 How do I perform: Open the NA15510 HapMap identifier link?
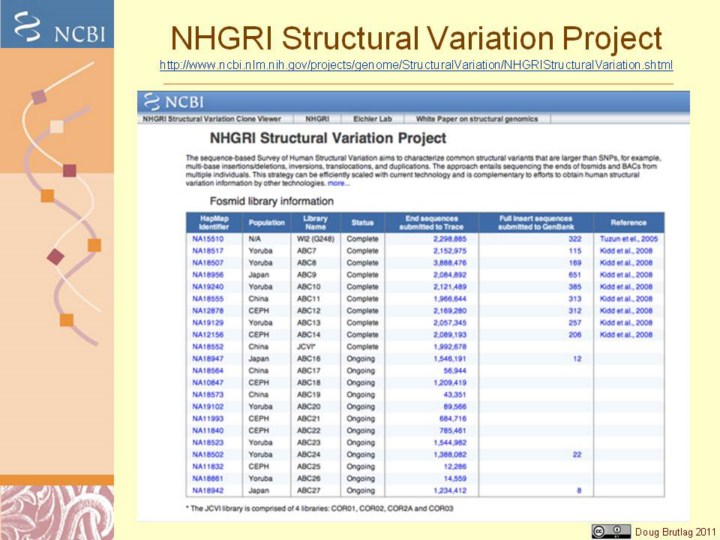pos(208,240)
